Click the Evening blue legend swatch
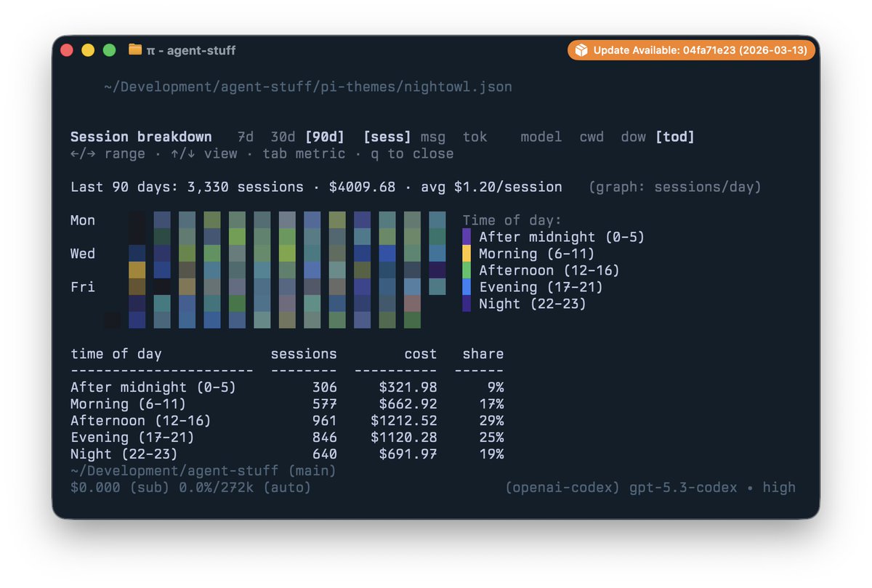This screenshot has height=588, width=872. click(467, 287)
